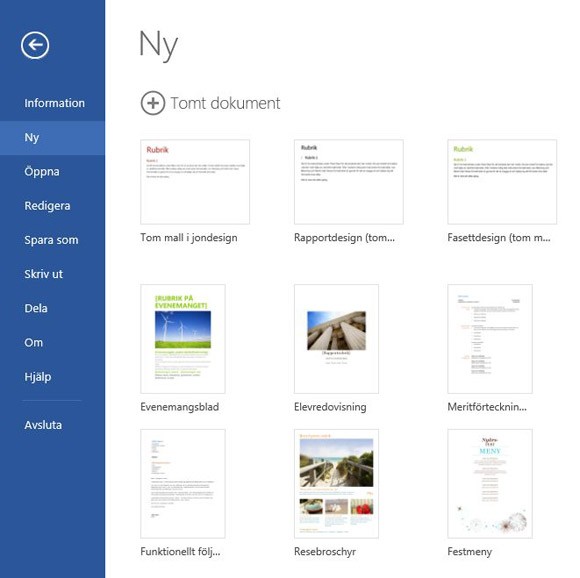
Task: Choose the Rapportdesign template thumbnail
Action: 348,182
